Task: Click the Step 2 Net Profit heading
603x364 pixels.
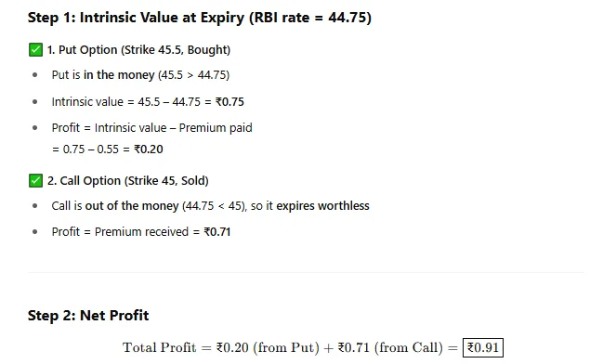Action: pyautogui.click(x=88, y=316)
